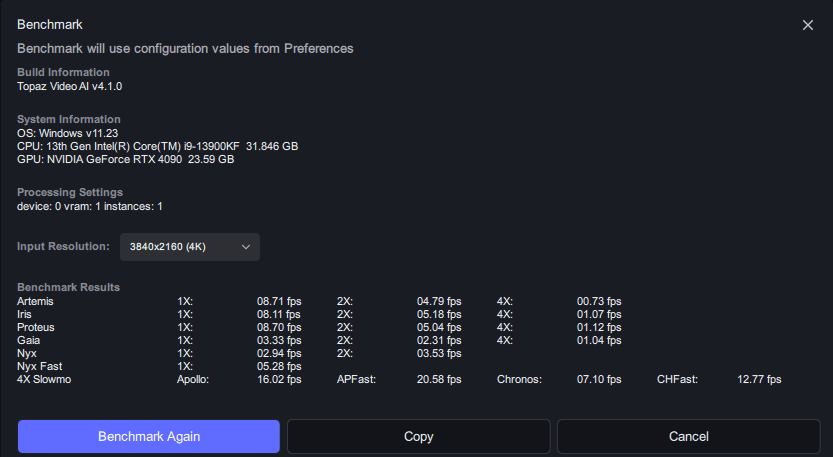The width and height of the screenshot is (833, 457).
Task: Click the Processing Settings heading
Action: (70, 192)
